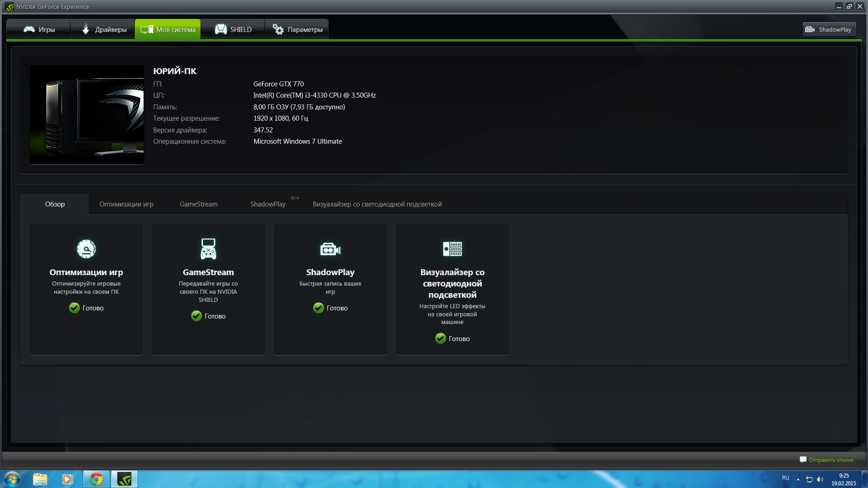Click the 1920 x 1080, 60 Гц value
Viewport: 868px width, 488px height.
(x=281, y=118)
